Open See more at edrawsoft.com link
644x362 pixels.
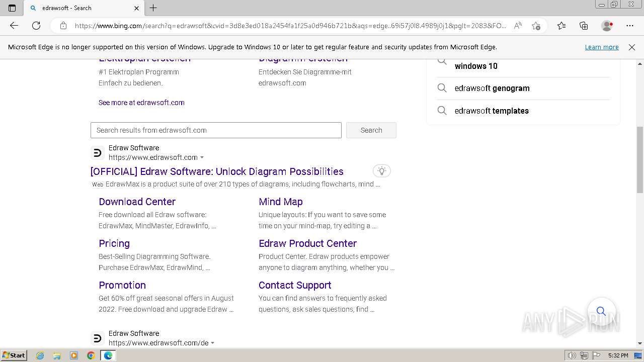click(x=141, y=103)
